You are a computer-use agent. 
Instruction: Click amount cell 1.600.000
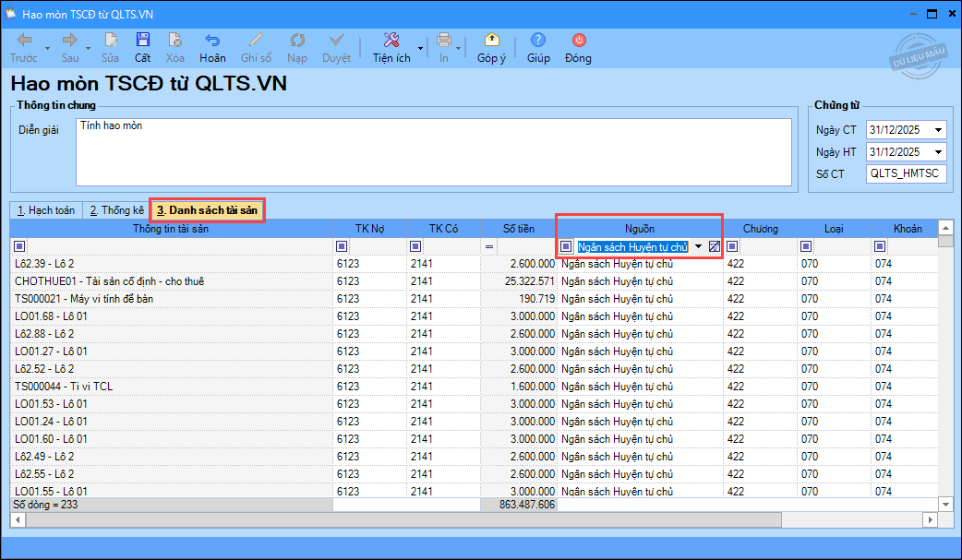519,387
